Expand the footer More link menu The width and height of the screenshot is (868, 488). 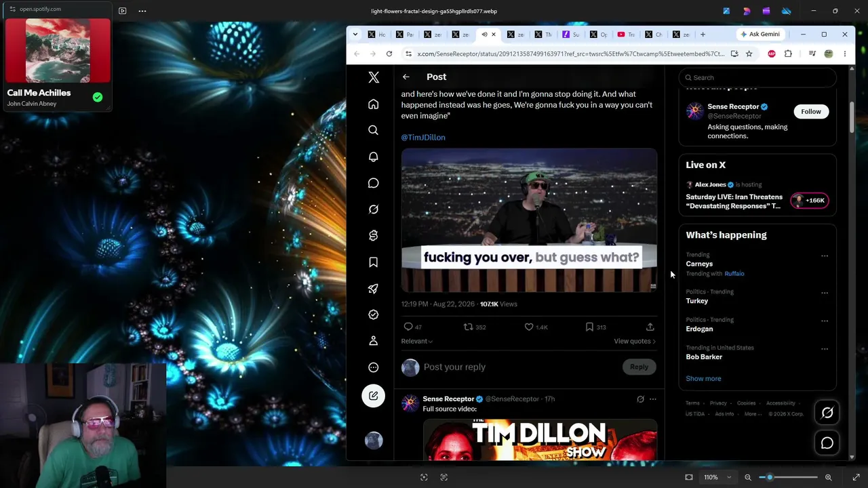coord(751,414)
